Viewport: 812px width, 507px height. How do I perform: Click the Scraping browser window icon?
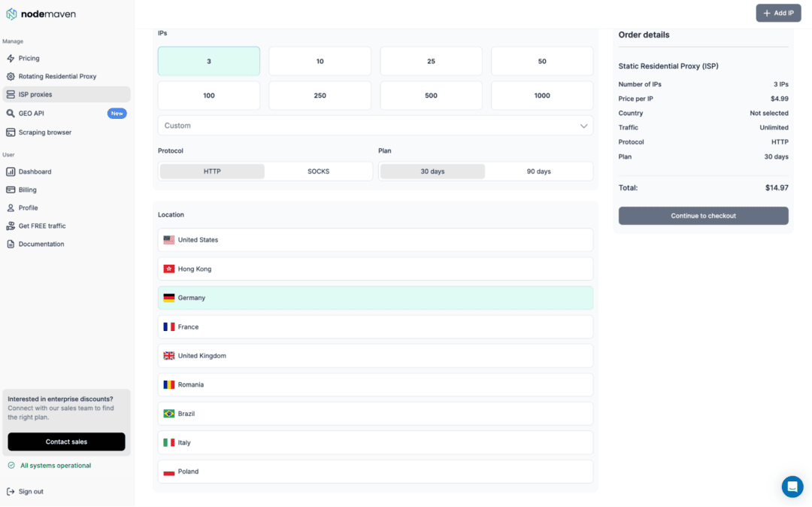pos(11,132)
